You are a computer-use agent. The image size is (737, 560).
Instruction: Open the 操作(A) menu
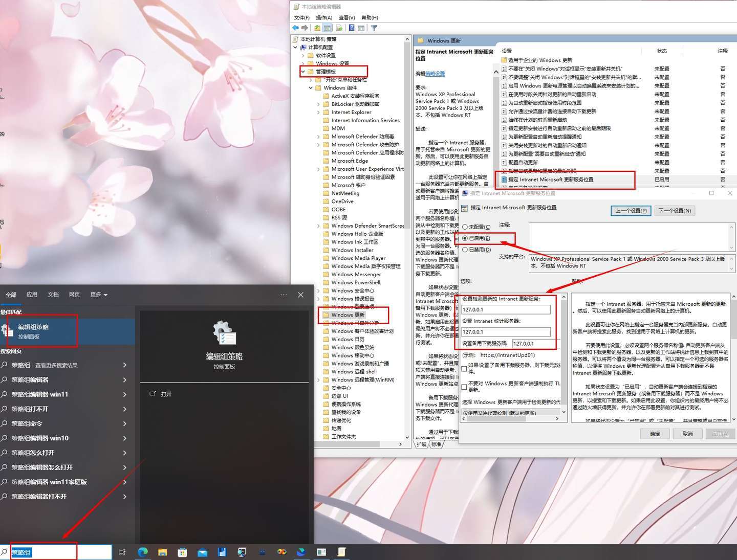click(x=324, y=18)
